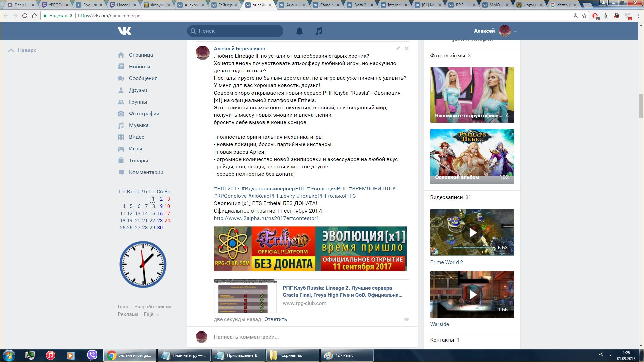The height and width of the screenshot is (362, 644).
Task: Open the music note icon in header
Action: point(319,31)
